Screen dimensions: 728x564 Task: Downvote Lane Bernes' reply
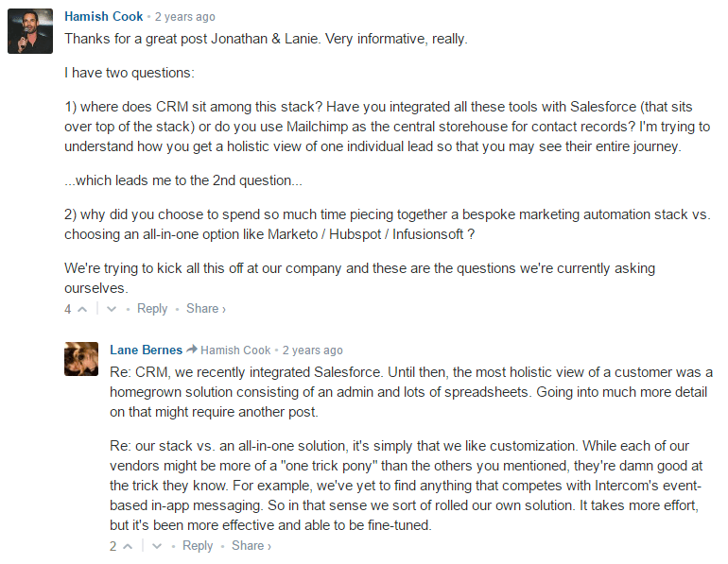tap(157, 546)
